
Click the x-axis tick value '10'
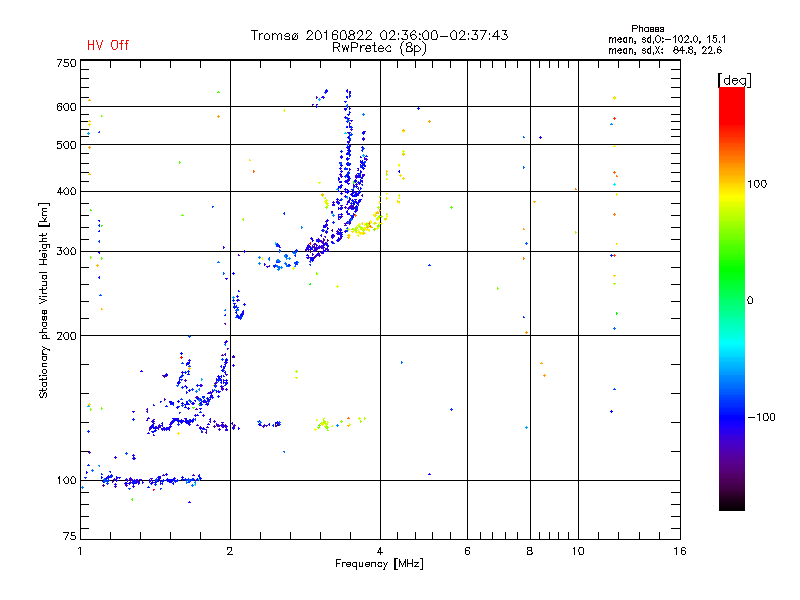click(x=578, y=551)
